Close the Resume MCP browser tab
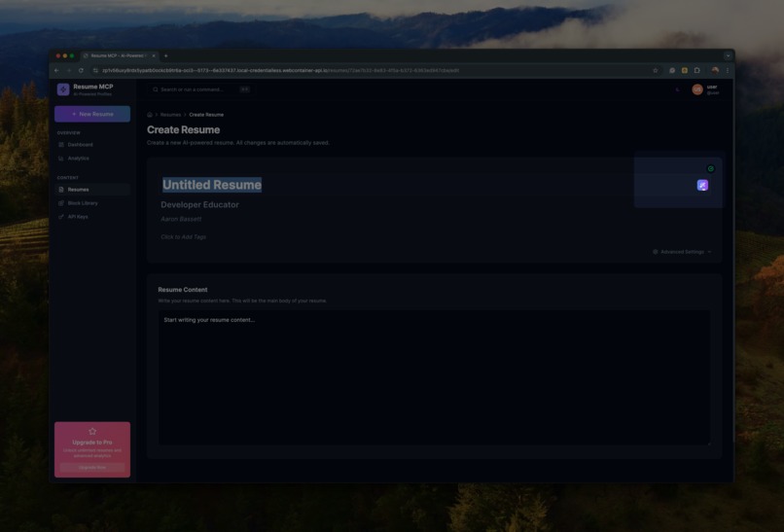The height and width of the screenshot is (532, 784). click(154, 56)
